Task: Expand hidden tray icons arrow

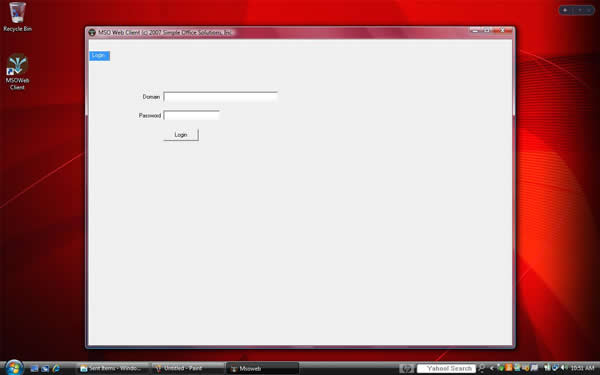Action: pos(492,368)
